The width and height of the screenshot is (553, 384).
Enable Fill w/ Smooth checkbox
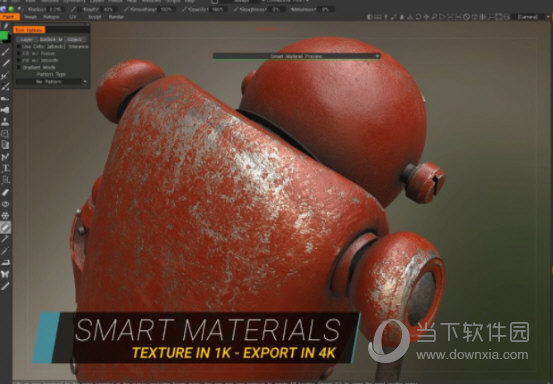[19, 60]
